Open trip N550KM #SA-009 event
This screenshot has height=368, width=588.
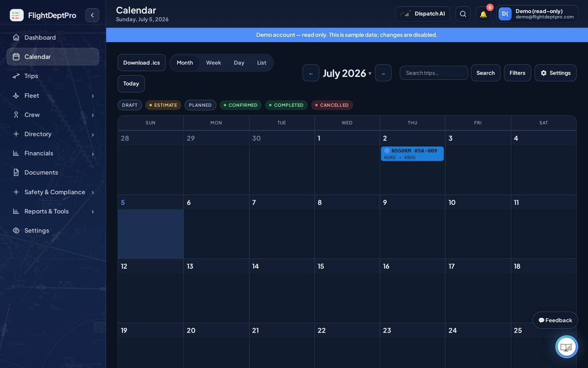(x=412, y=154)
